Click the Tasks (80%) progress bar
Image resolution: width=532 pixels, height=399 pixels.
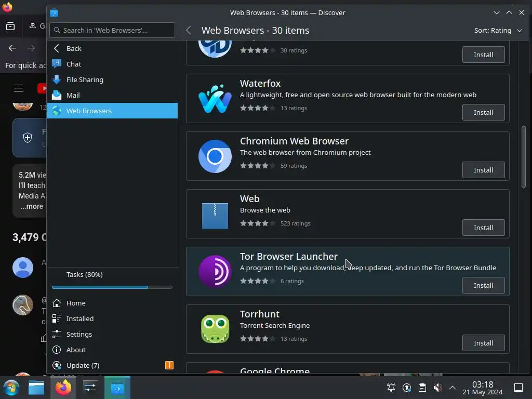(x=112, y=287)
